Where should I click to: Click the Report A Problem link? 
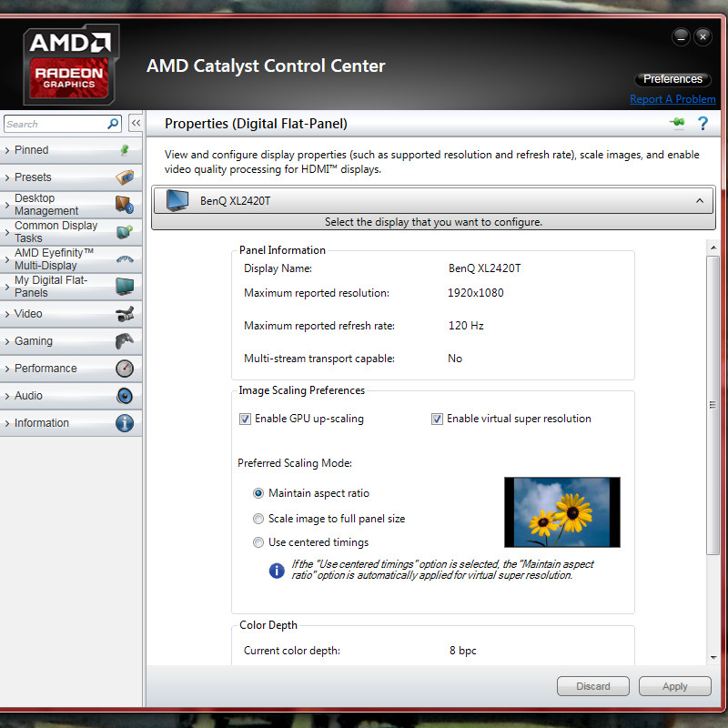(672, 99)
